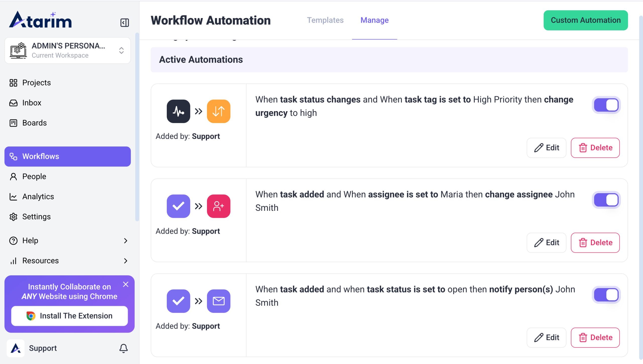
Task: Open the Admin's Personal workspace switcher
Action: point(68,50)
